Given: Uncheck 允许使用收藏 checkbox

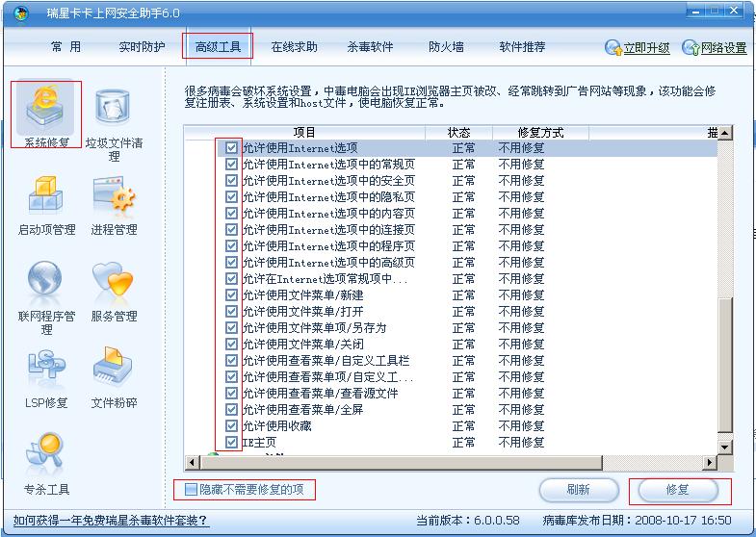Looking at the screenshot, I should [231, 426].
